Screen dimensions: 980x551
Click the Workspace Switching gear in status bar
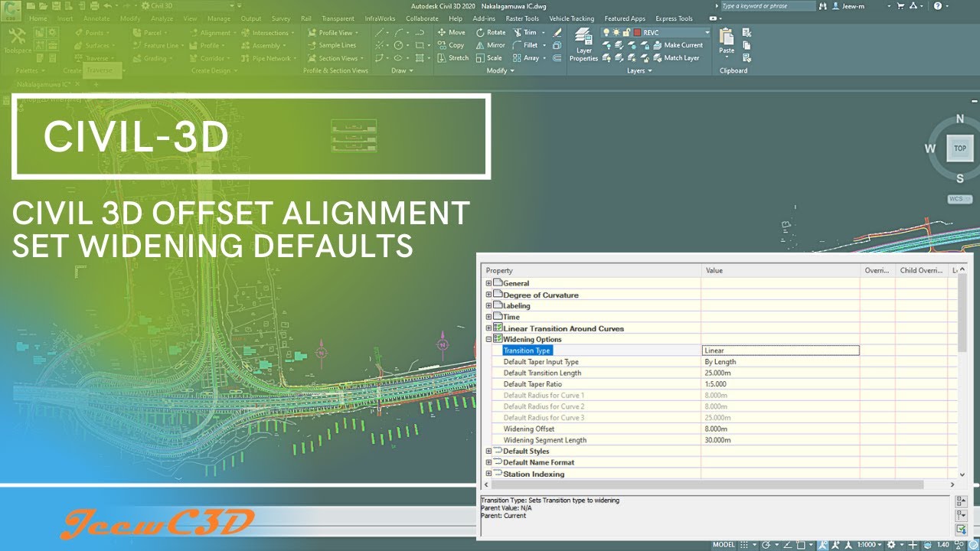tap(890, 545)
